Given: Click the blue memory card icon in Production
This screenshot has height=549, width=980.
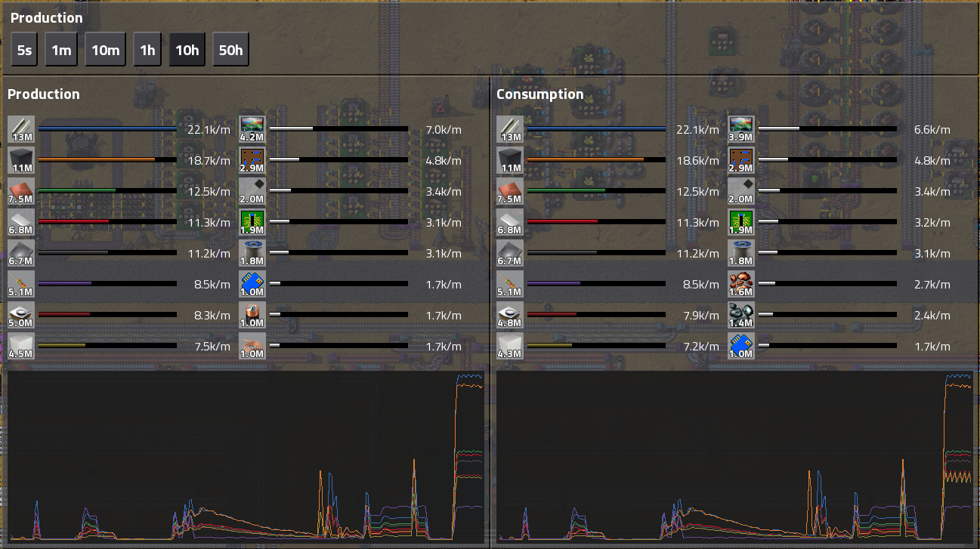Looking at the screenshot, I should 252,284.
